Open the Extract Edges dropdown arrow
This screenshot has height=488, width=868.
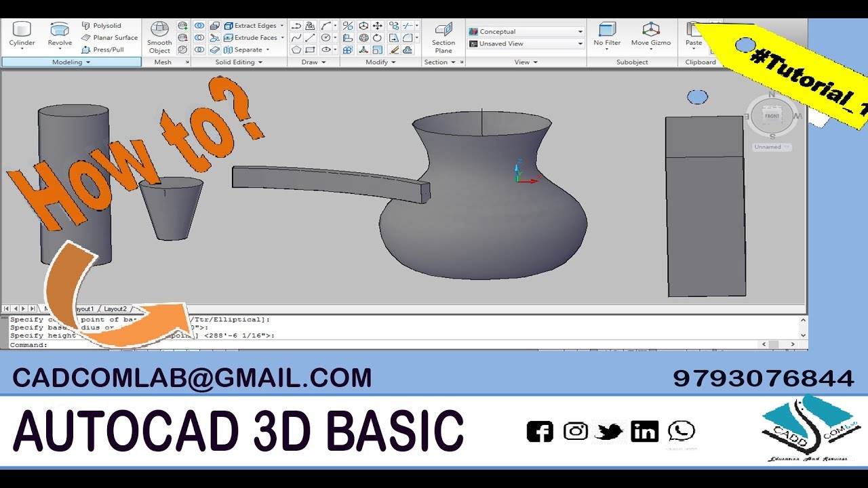click(x=282, y=26)
